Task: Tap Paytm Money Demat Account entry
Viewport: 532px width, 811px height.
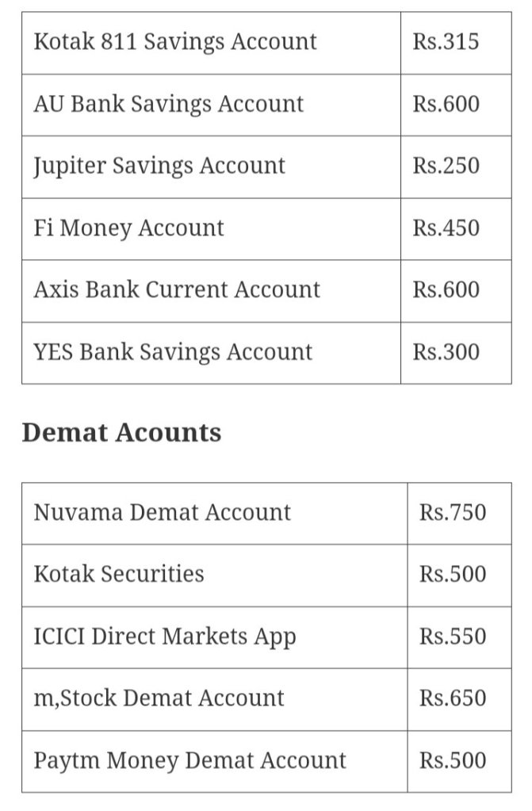Action: 190,761
